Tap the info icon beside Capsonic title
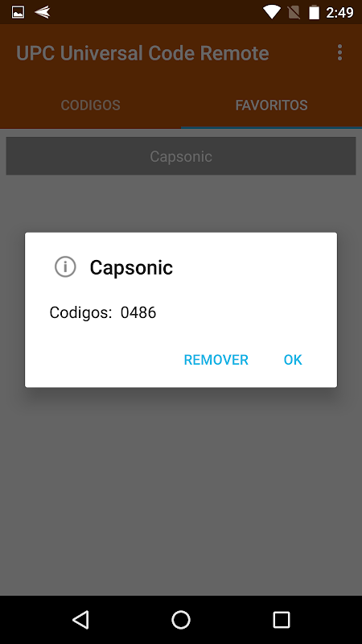 coord(65,267)
